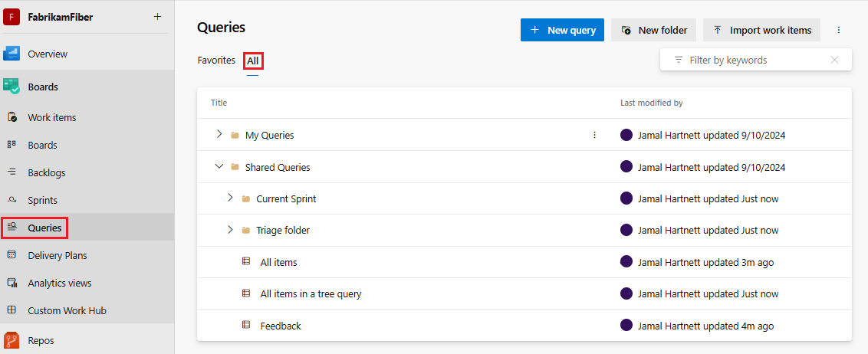Screen dimensions: 868x354
Task: Click the New query button
Action: tap(562, 30)
